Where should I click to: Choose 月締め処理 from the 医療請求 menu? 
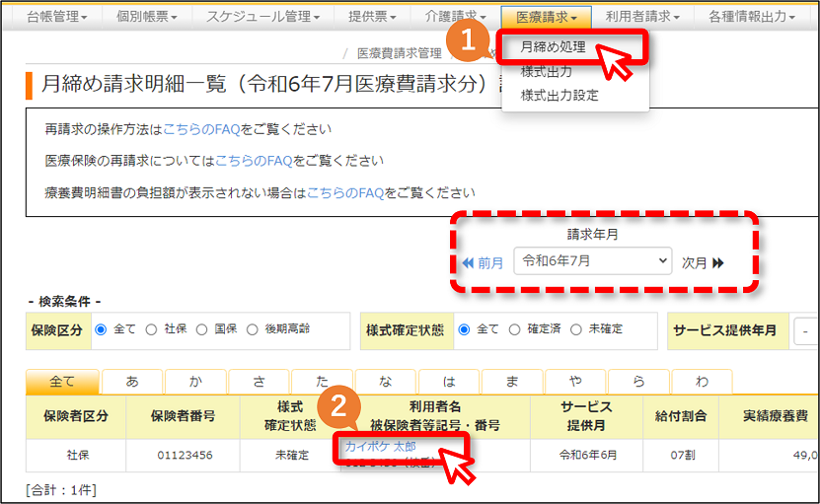(554, 47)
